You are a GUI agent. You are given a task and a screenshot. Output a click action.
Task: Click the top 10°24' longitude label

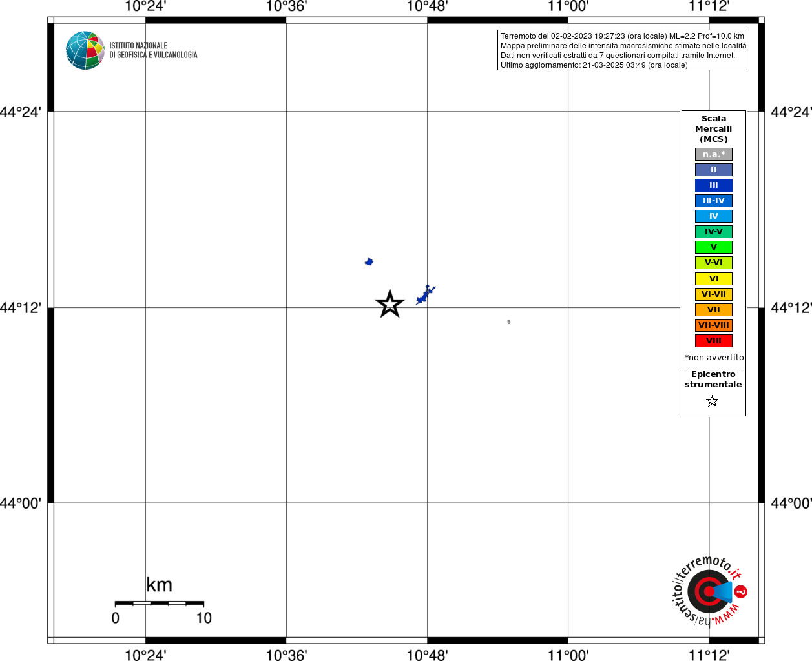(x=145, y=6)
